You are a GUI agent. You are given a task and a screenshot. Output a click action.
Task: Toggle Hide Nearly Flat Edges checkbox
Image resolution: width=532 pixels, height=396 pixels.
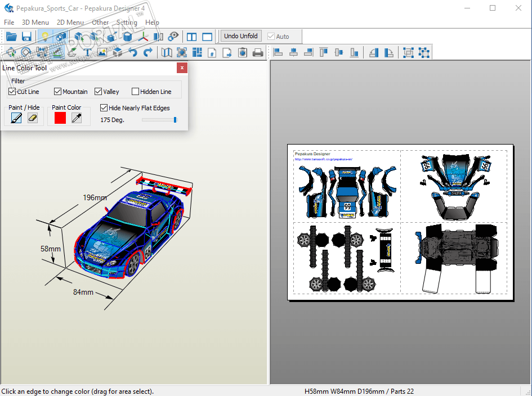[104, 108]
